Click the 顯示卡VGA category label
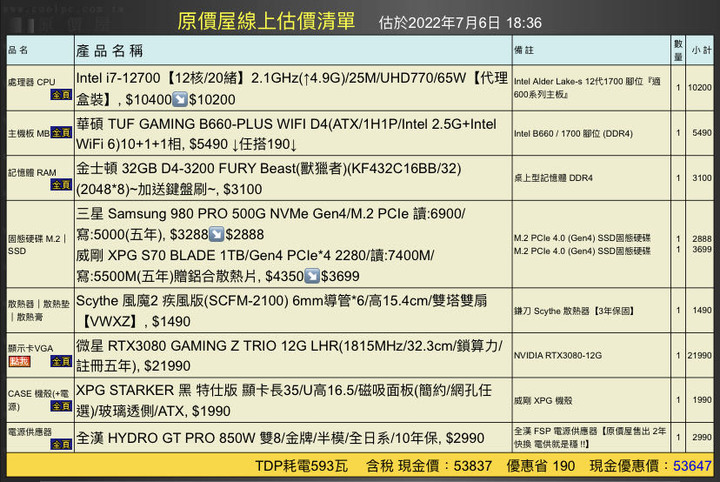The image size is (720, 482). (x=30, y=348)
